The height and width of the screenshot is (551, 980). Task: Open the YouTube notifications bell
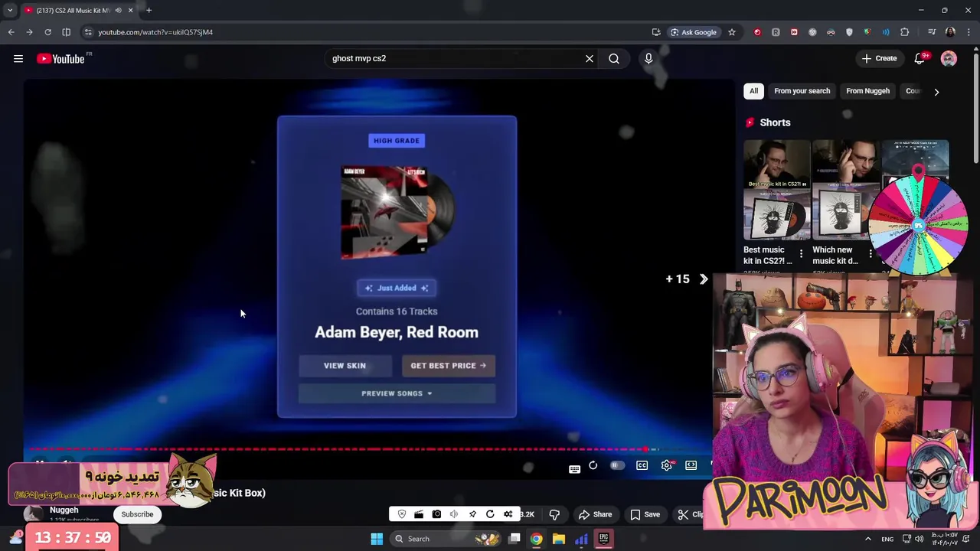point(920,58)
